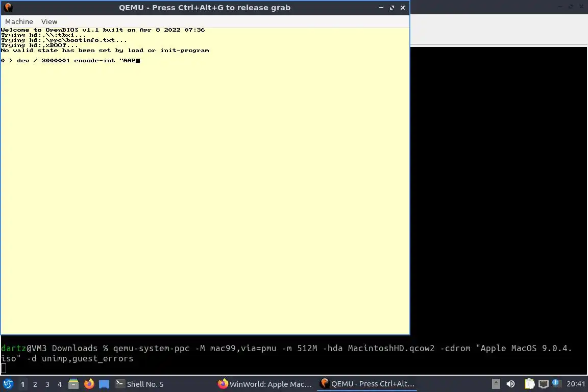Click the 'Trying hd:,\ppc\bootinfo.txt...' line
The height and width of the screenshot is (392, 588).
[64, 40]
